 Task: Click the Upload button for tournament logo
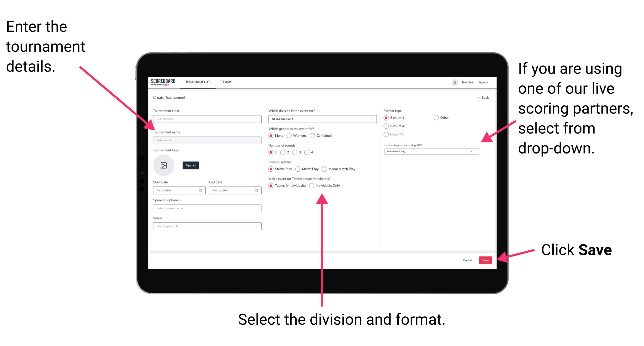(x=191, y=165)
